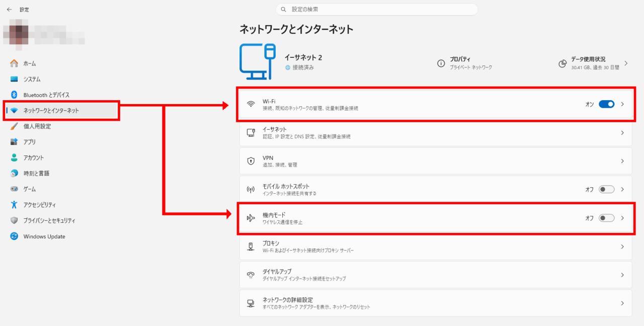The width and height of the screenshot is (644, 326).
Task: Open ダイヤルアップ page via chevron
Action: click(x=622, y=275)
